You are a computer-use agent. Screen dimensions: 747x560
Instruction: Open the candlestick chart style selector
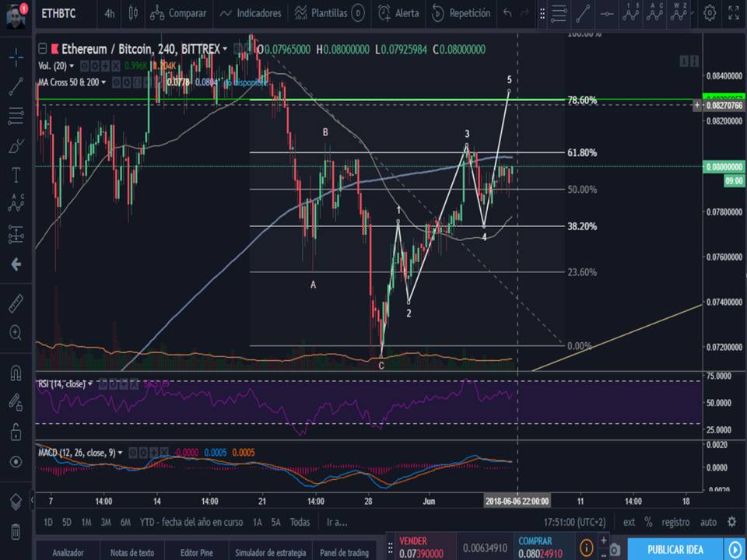(x=133, y=13)
